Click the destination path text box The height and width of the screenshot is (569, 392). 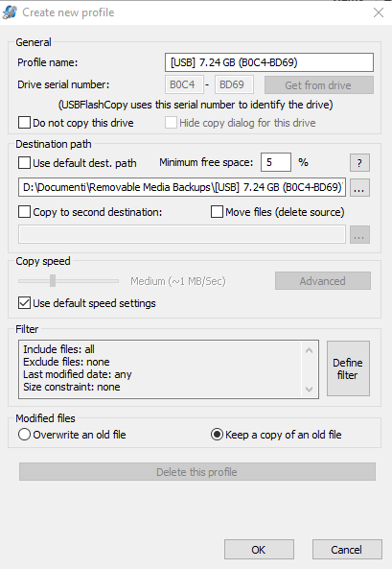tap(182, 187)
